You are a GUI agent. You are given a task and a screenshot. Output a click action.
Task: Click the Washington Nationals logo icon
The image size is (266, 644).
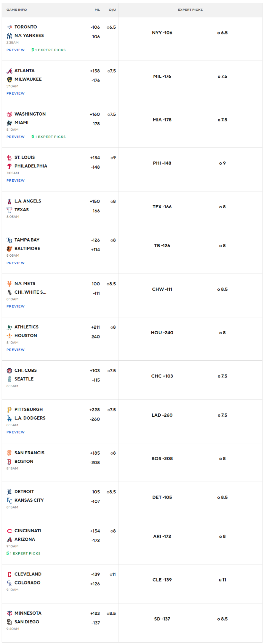coord(9,114)
